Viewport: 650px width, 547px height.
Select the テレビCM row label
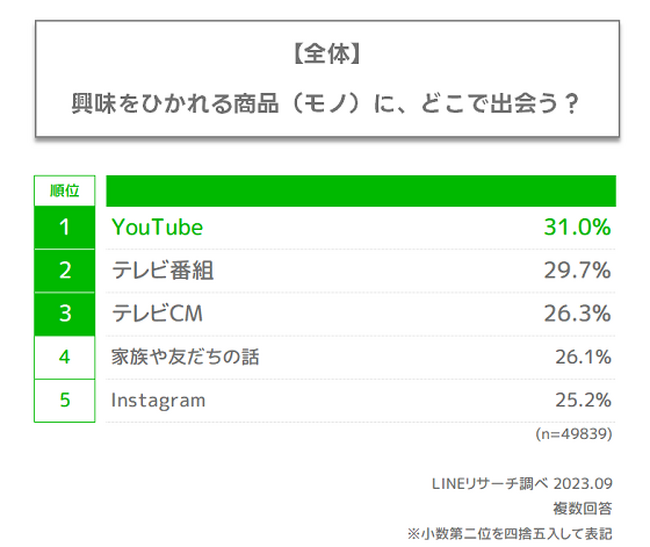coord(157,313)
